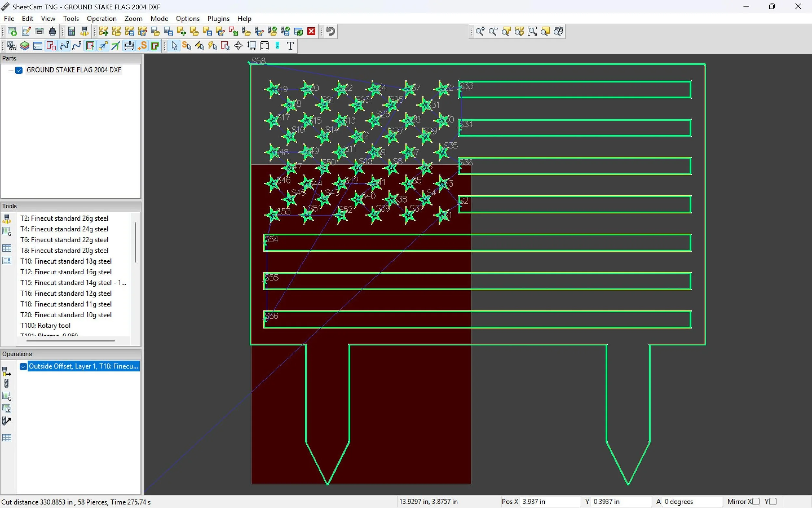The image size is (812, 508).
Task: Click the layers stack icon
Action: pyautogui.click(x=24, y=46)
